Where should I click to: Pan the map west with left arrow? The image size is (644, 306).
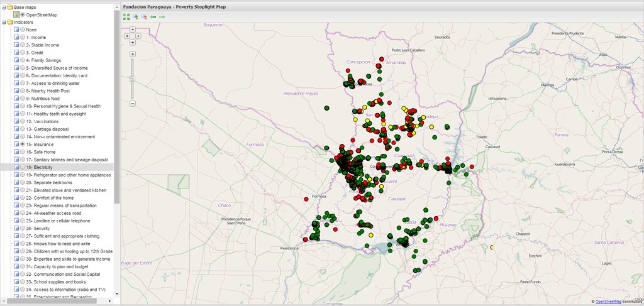pyautogui.click(x=127, y=36)
